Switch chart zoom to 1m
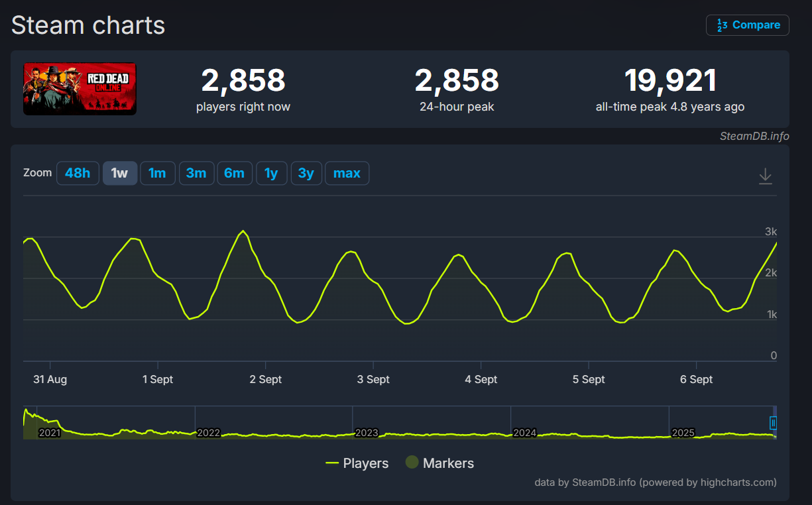 click(x=157, y=173)
